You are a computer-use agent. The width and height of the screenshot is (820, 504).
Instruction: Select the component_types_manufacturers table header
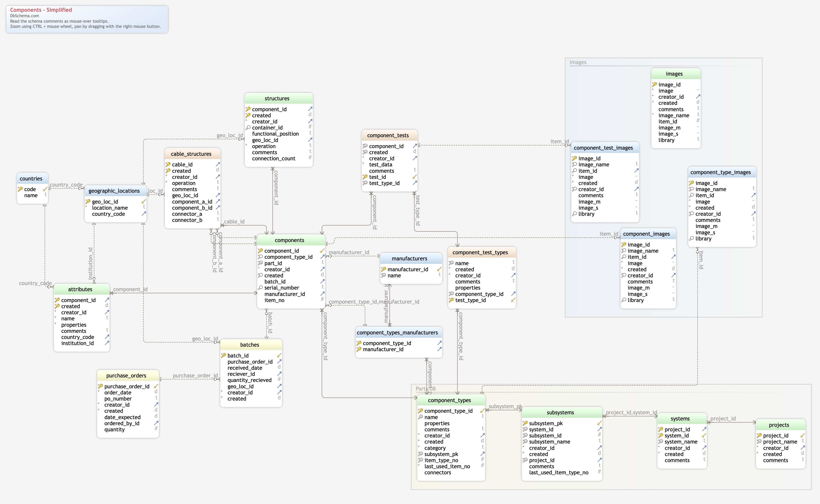tap(398, 332)
